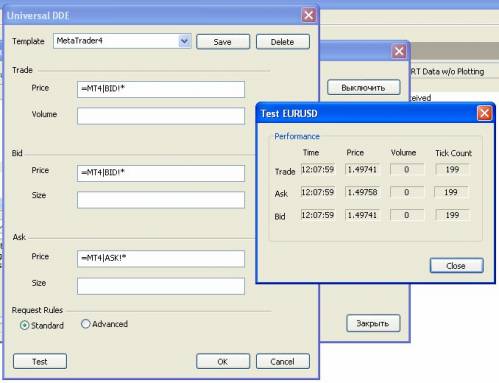Image resolution: width=499 pixels, height=383 pixels.
Task: Click the RT Data w/o Plotting text
Action: coord(447,71)
